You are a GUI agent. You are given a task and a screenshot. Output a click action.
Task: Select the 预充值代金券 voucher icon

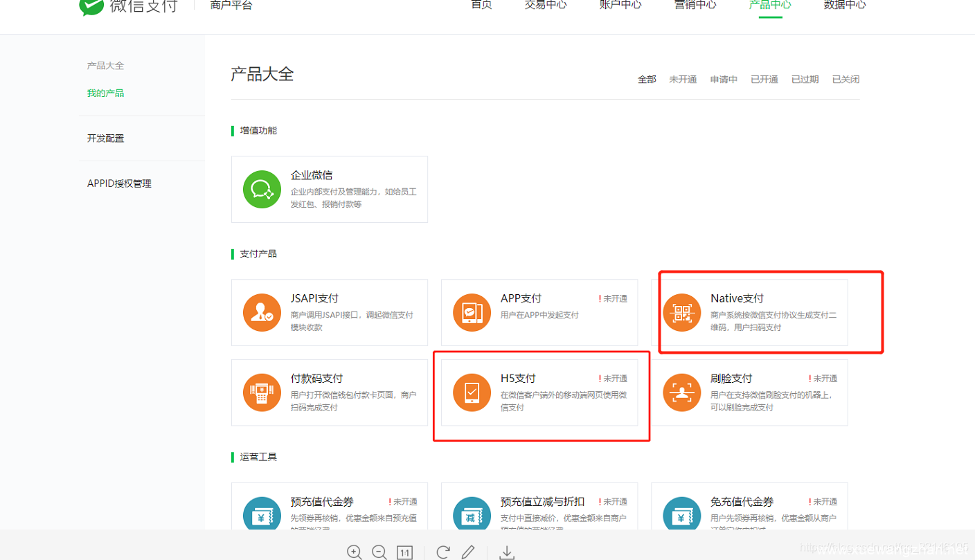[262, 516]
